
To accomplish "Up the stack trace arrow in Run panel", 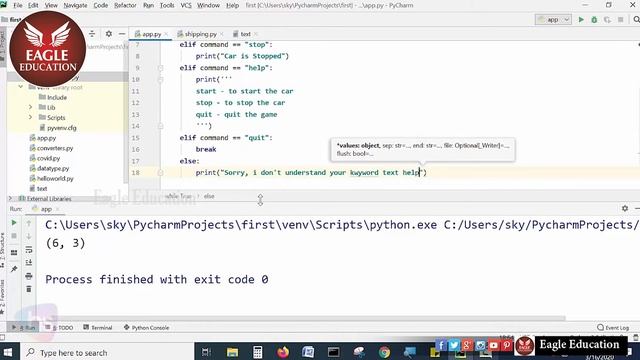I will pos(29,223).
